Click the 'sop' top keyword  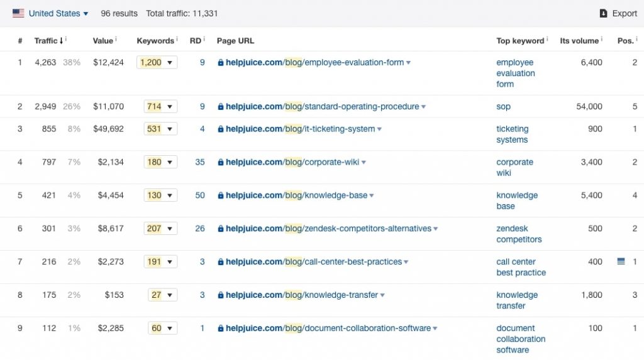pos(503,106)
